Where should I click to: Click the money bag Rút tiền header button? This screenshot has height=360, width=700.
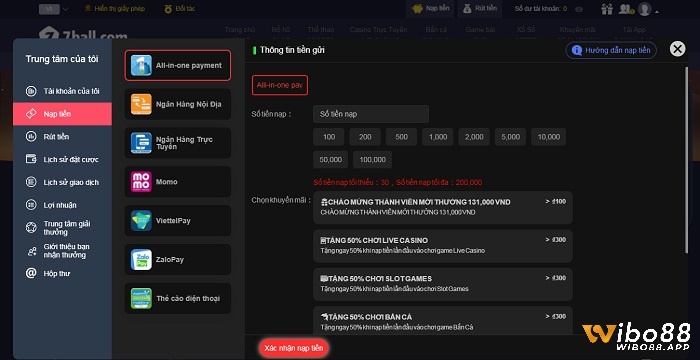tap(479, 8)
